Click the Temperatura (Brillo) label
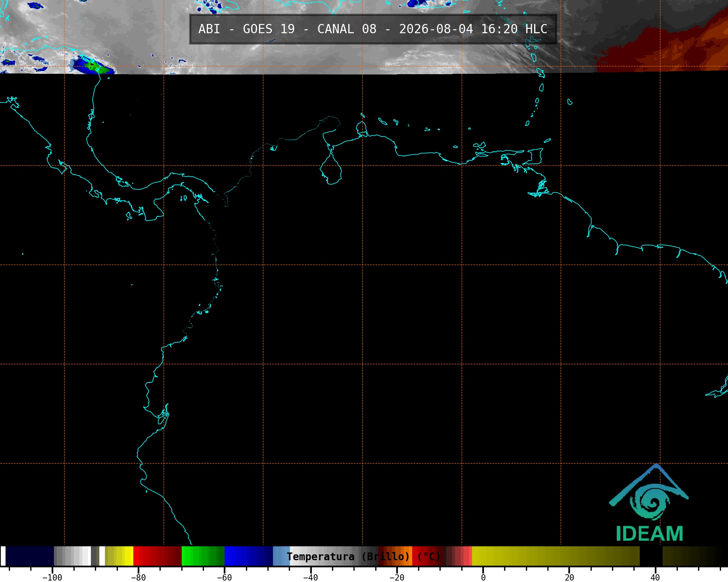 pyautogui.click(x=364, y=557)
